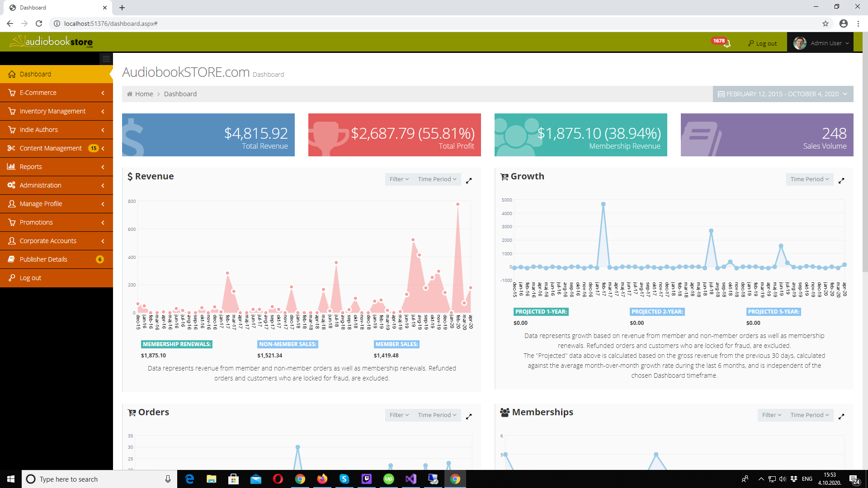Click the Total Revenue stat card
The image size is (868, 488).
(208, 135)
